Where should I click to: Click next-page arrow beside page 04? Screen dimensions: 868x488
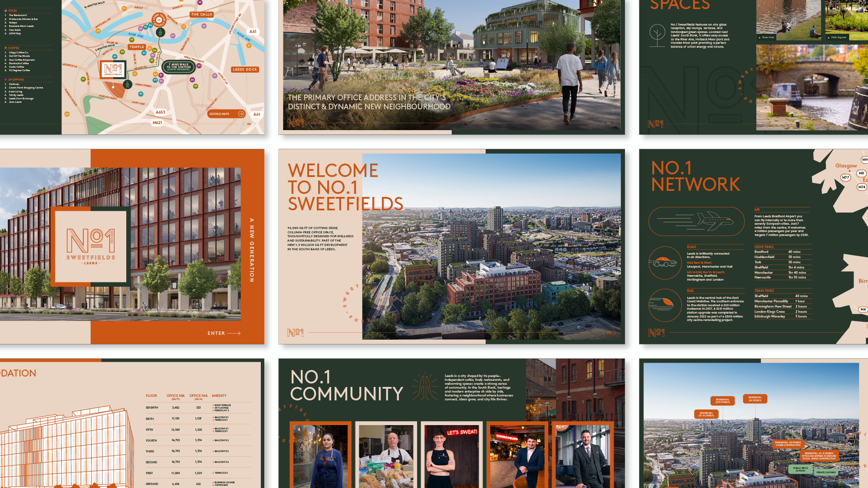pyautogui.click(x=615, y=123)
